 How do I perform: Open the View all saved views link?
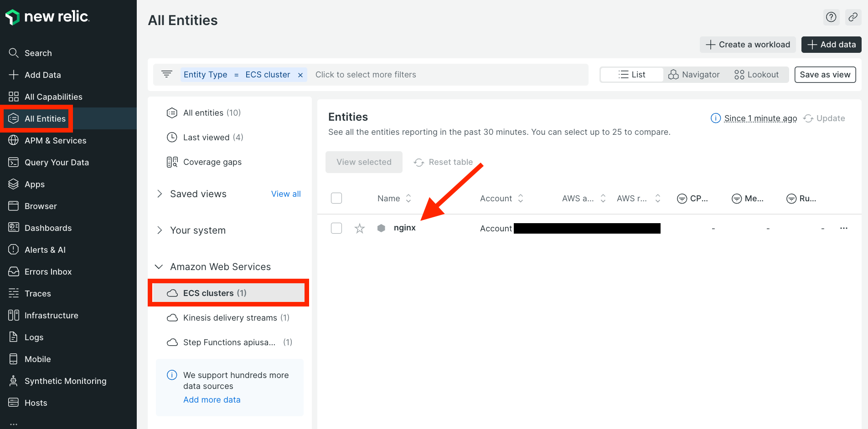tap(286, 194)
